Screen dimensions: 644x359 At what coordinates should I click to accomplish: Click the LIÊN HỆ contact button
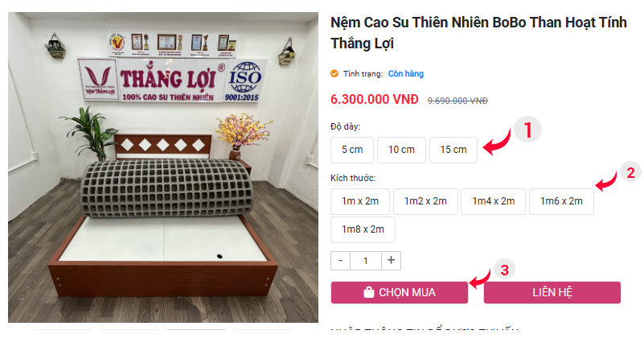coord(552,292)
